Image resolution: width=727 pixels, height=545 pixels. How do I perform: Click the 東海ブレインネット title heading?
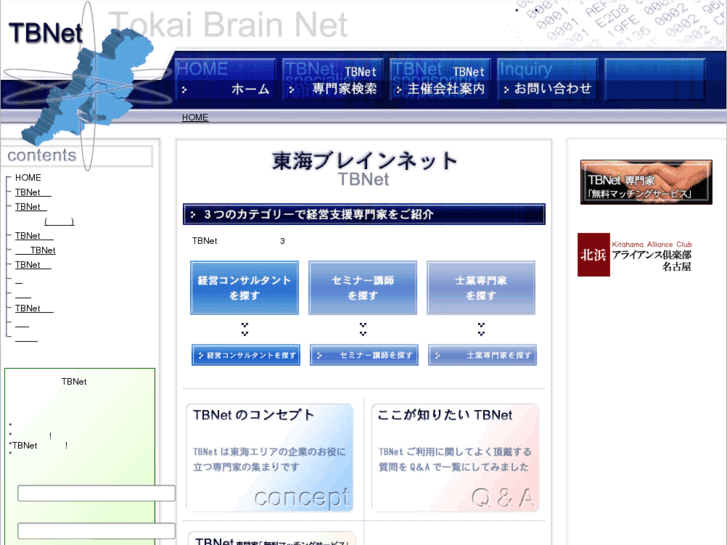(364, 161)
